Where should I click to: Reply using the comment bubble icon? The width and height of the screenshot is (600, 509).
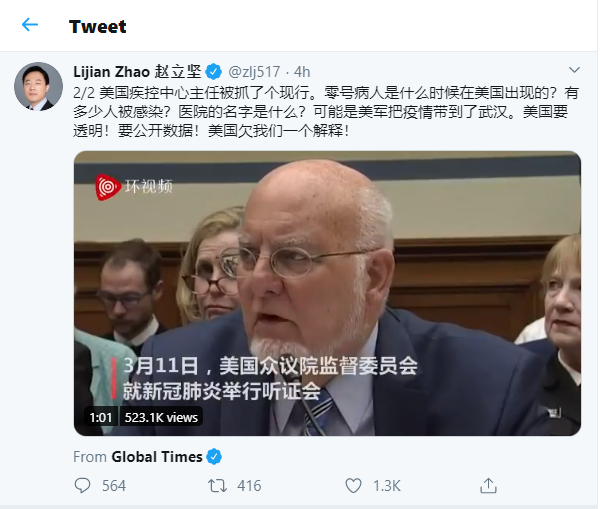click(82, 485)
